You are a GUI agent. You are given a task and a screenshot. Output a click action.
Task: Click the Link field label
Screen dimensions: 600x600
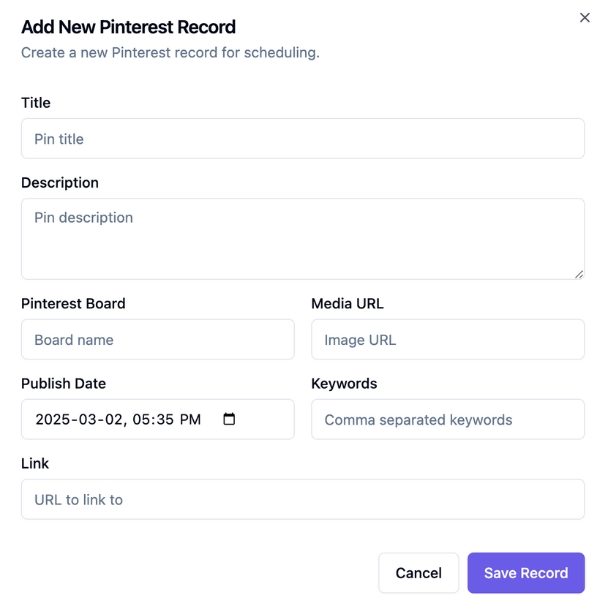point(35,463)
